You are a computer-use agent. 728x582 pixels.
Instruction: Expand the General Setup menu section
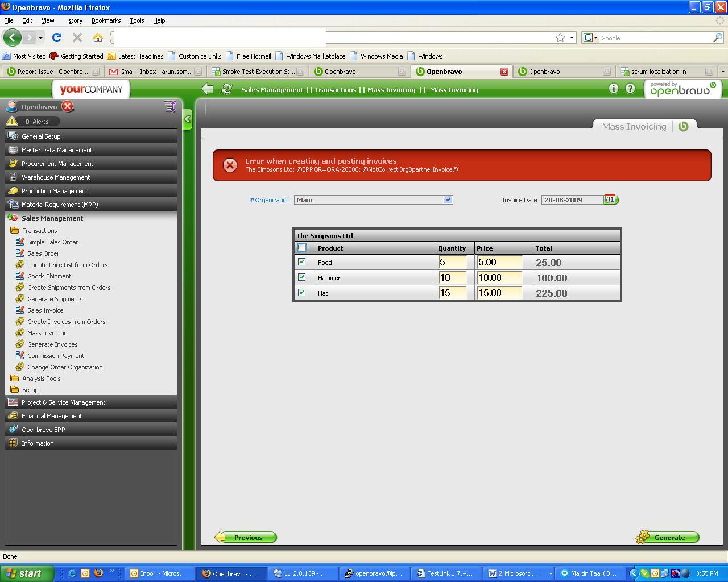[x=91, y=136]
